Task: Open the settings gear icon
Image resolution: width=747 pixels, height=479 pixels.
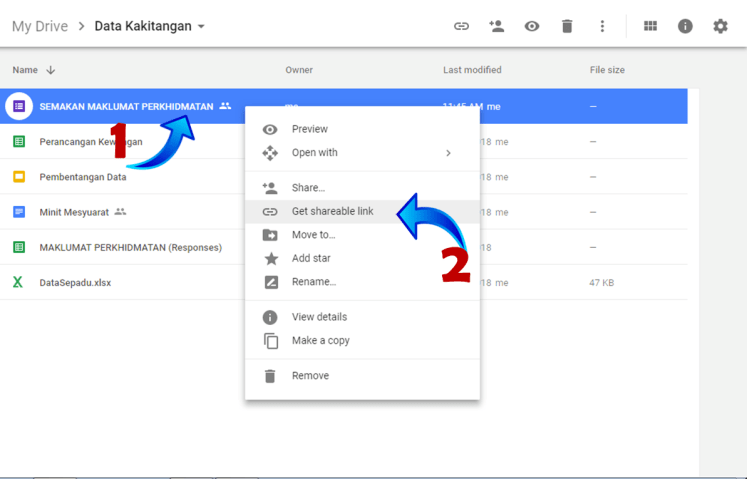Action: pos(720,26)
